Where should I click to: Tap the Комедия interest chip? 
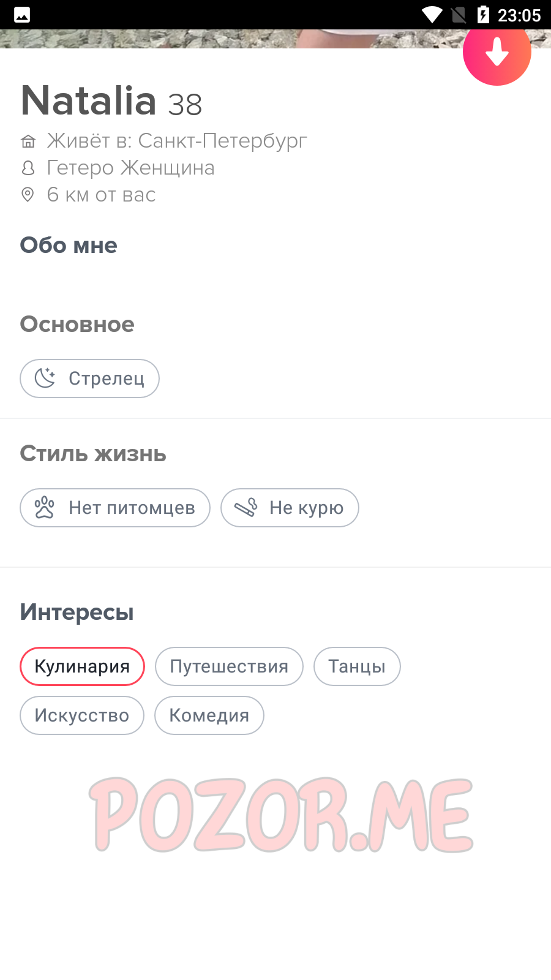point(209,715)
